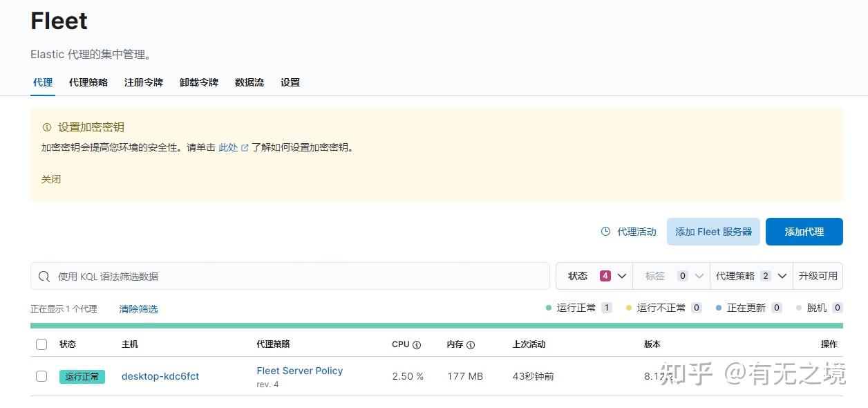Switch to the 数据流 tab
This screenshot has height=408, width=868.
pos(249,82)
